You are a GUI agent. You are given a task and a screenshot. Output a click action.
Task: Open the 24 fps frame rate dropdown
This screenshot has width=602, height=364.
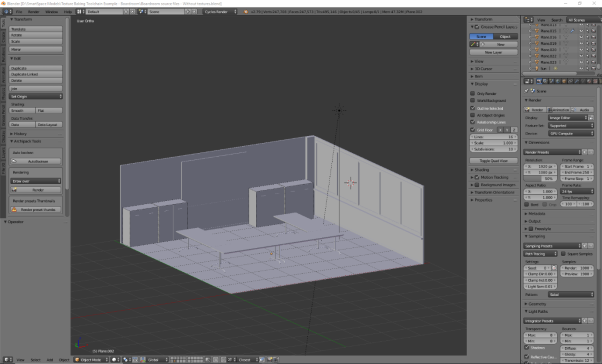577,191
